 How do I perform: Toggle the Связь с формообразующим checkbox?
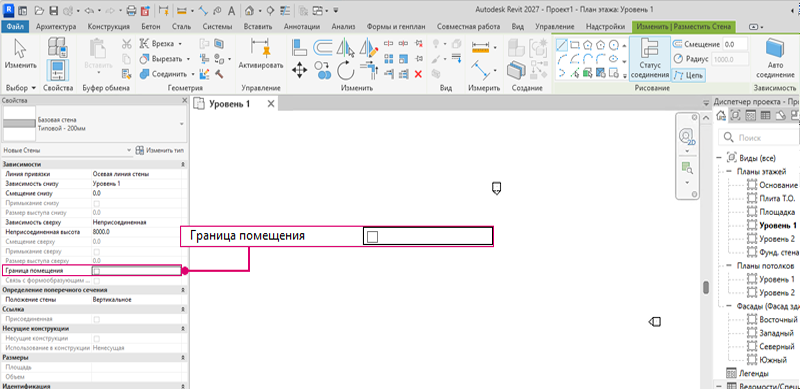click(x=96, y=281)
